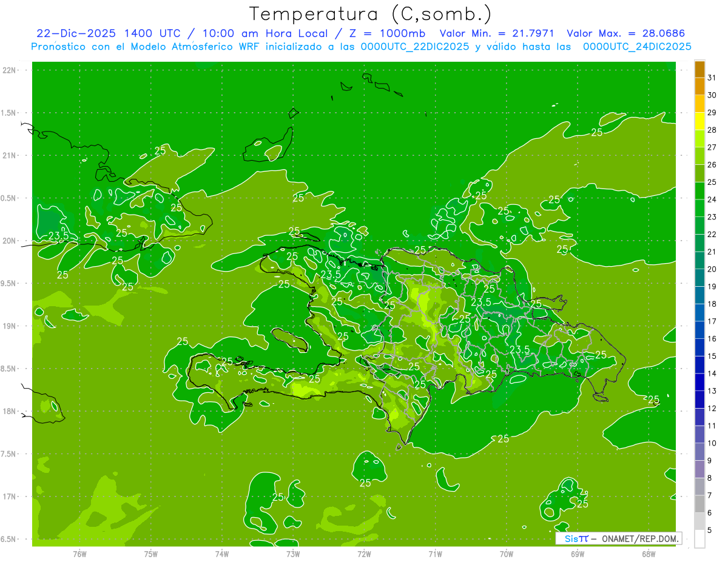Select the "9.5N" latitude tick label
Image resolution: width=728 pixels, height=562 pixels.
[x=9, y=283]
